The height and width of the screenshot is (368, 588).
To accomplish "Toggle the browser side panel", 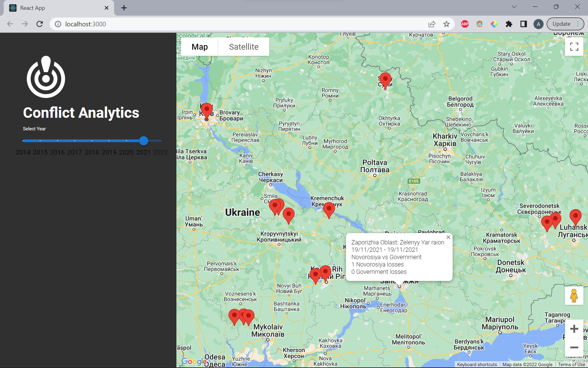I will point(523,24).
